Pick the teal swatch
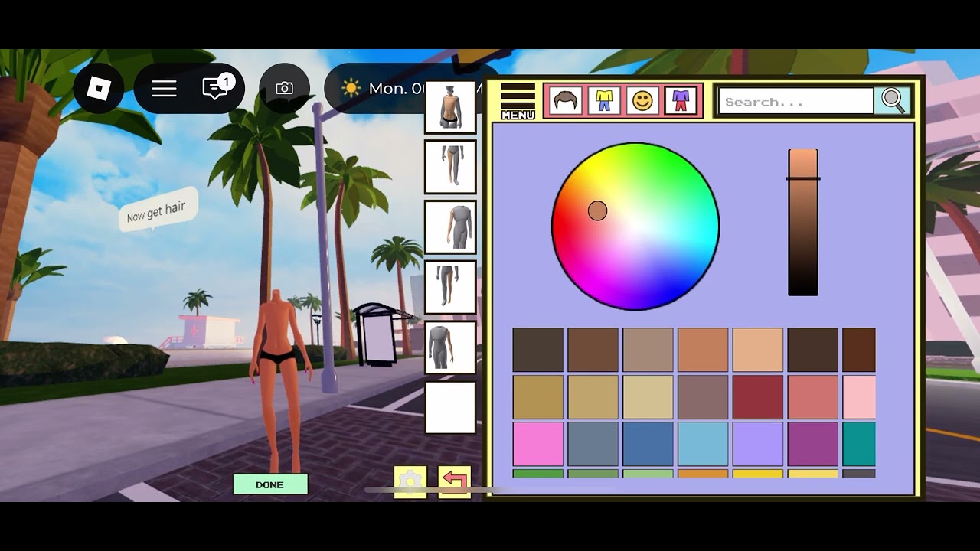The width and height of the screenshot is (980, 551). [x=859, y=444]
